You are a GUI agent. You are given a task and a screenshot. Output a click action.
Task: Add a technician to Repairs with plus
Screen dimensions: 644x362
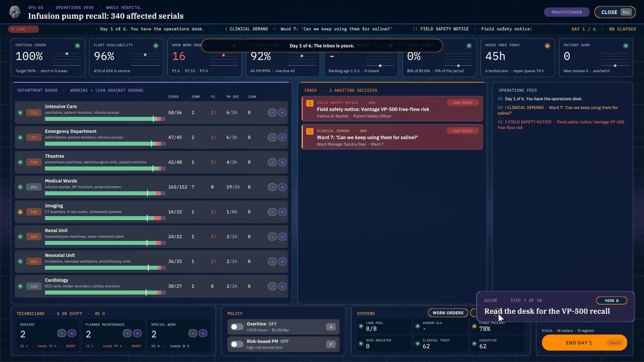(72, 333)
